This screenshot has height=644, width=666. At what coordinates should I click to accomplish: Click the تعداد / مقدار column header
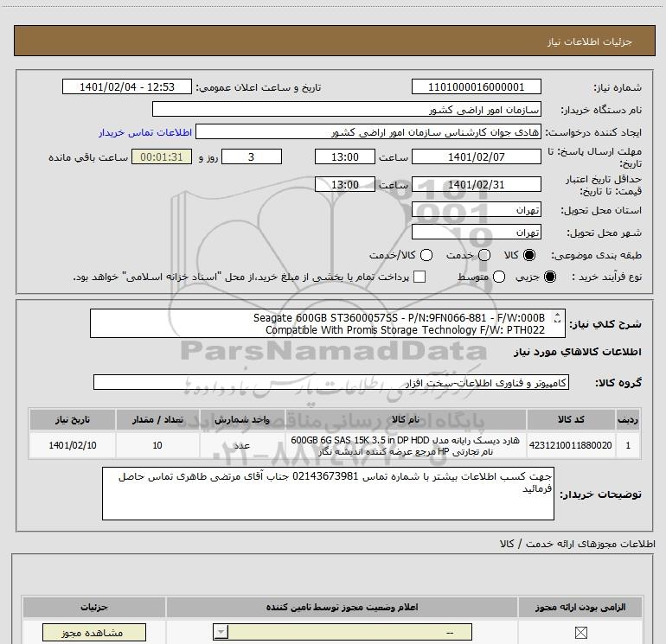point(157,420)
